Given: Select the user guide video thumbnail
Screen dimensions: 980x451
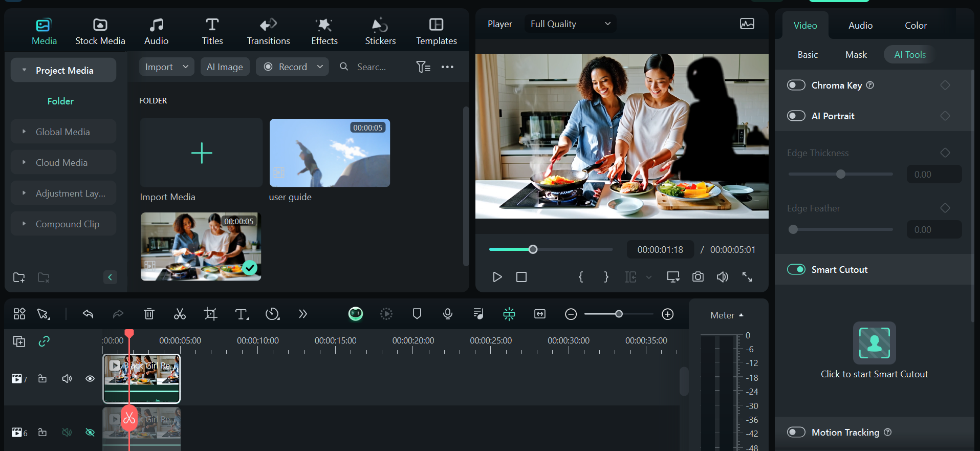Looking at the screenshot, I should pyautogui.click(x=330, y=153).
